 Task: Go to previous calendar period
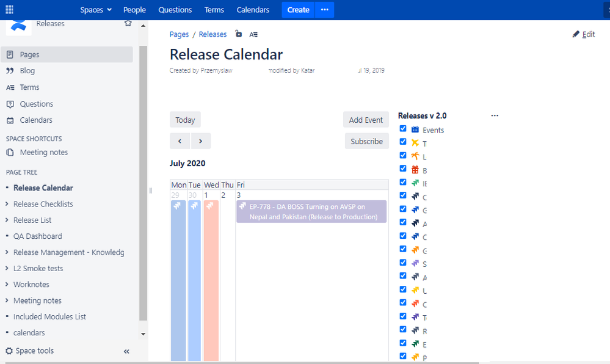[180, 141]
